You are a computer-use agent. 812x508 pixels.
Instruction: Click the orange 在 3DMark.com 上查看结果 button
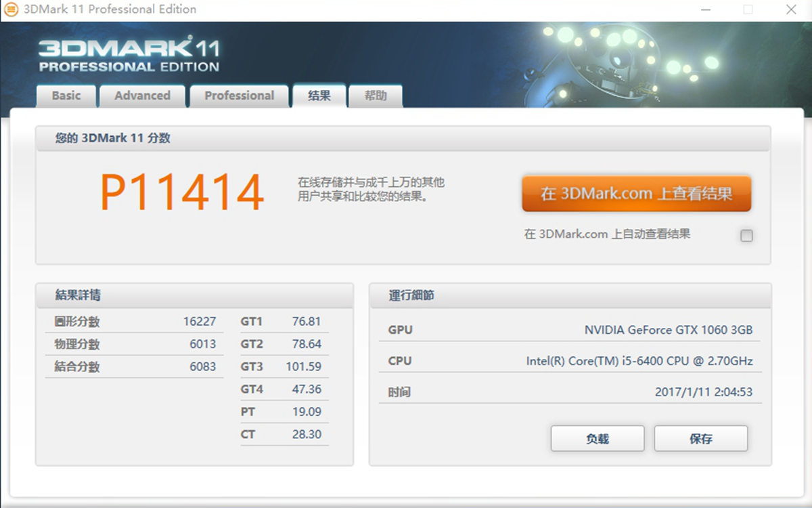(636, 193)
